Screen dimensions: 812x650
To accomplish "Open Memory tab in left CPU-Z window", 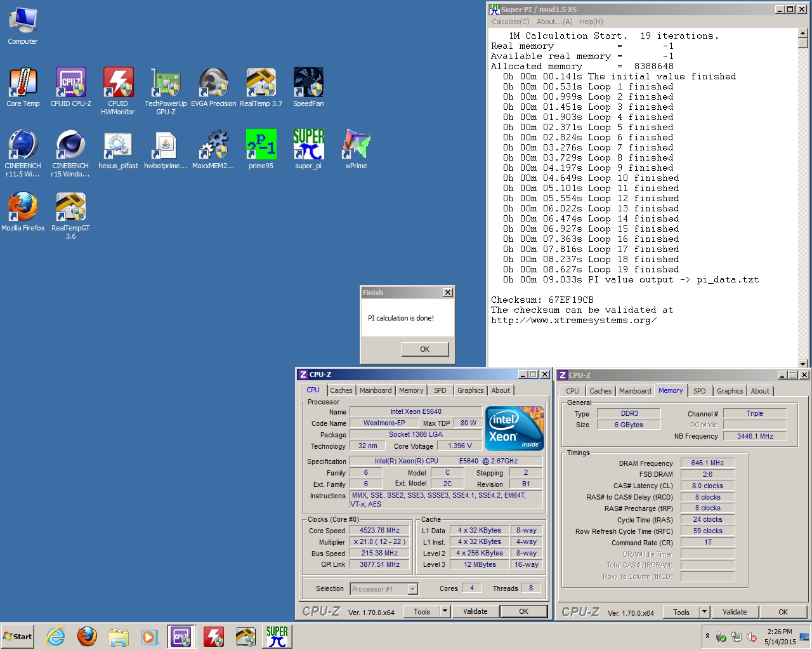I will click(411, 390).
